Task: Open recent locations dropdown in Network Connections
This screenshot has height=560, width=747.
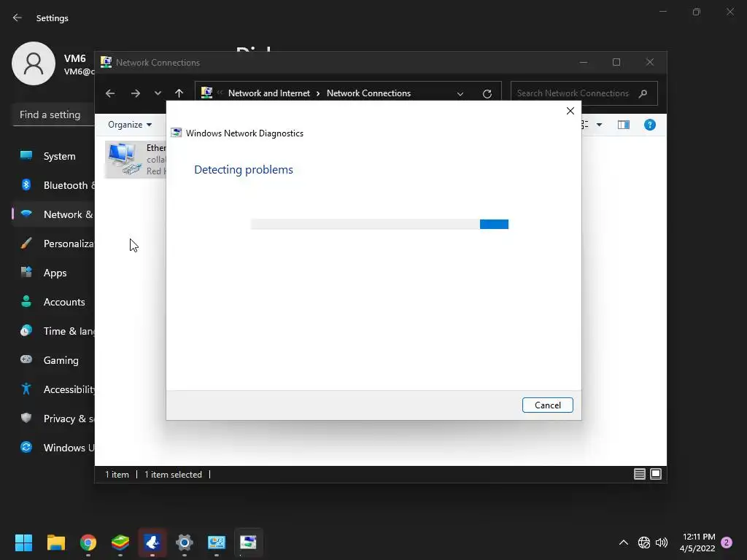Action: point(158,93)
